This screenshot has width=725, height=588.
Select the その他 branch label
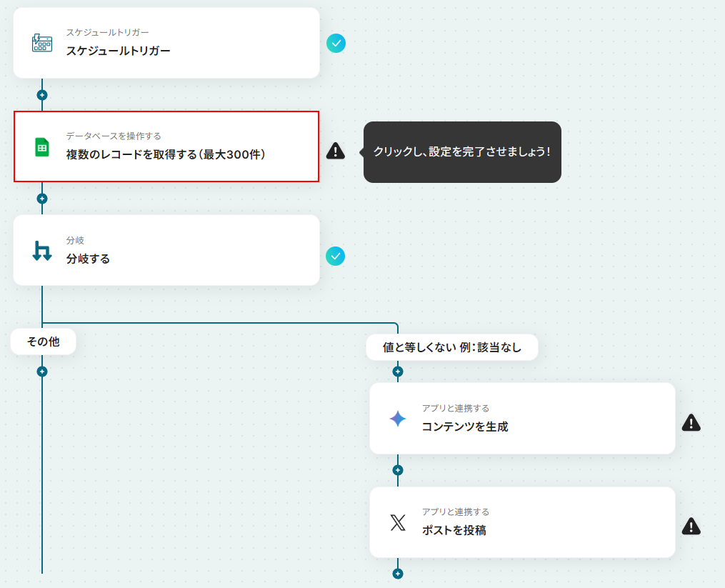[x=44, y=342]
